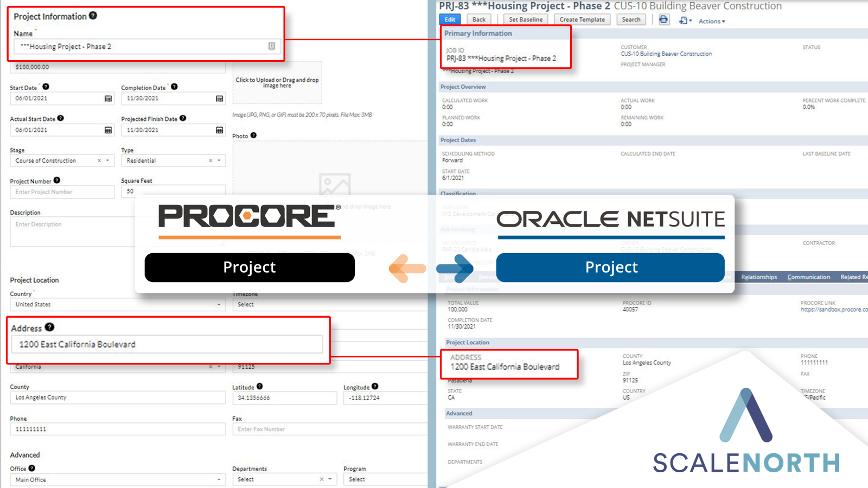Click the Phone input field
Image resolution: width=868 pixels, height=488 pixels.
pyautogui.click(x=118, y=429)
